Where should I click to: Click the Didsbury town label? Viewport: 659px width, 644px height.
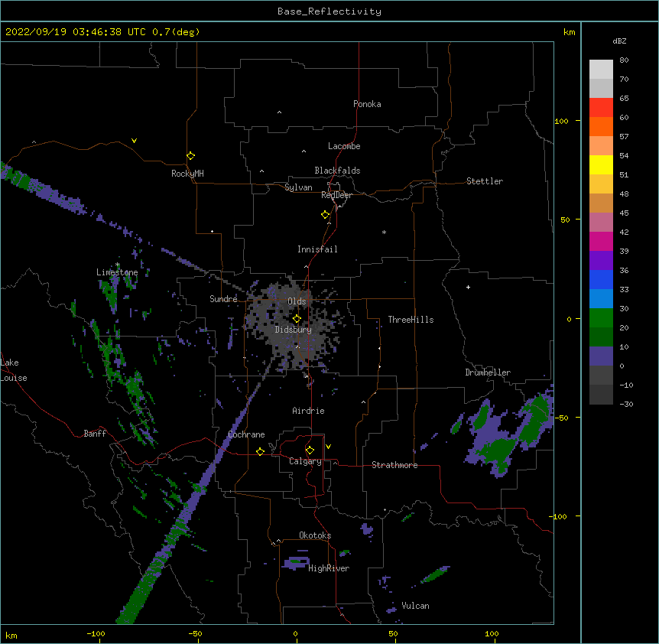[294, 330]
